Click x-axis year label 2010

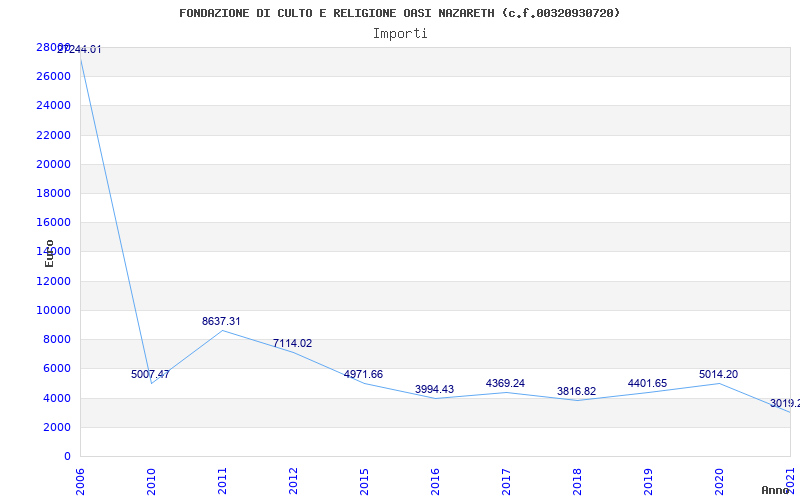[151, 482]
